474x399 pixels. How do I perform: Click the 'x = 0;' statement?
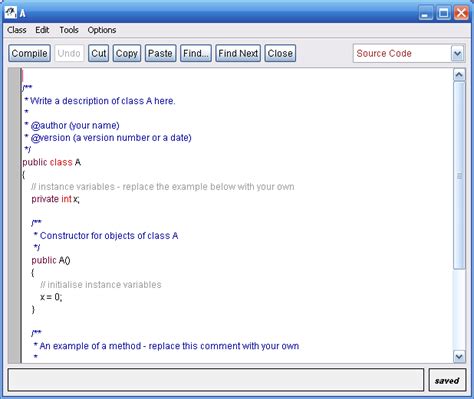coord(51,297)
